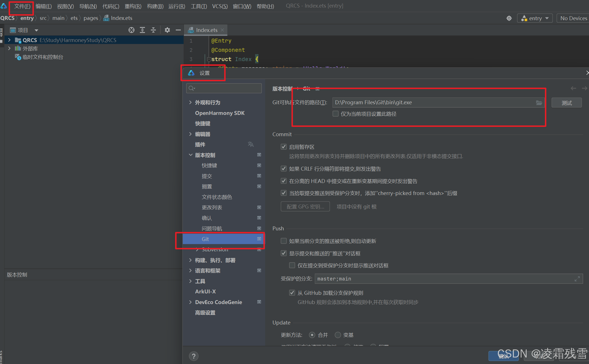This screenshot has width=589, height=364.
Task: Click the run configuration settings target icon
Action: point(509,18)
